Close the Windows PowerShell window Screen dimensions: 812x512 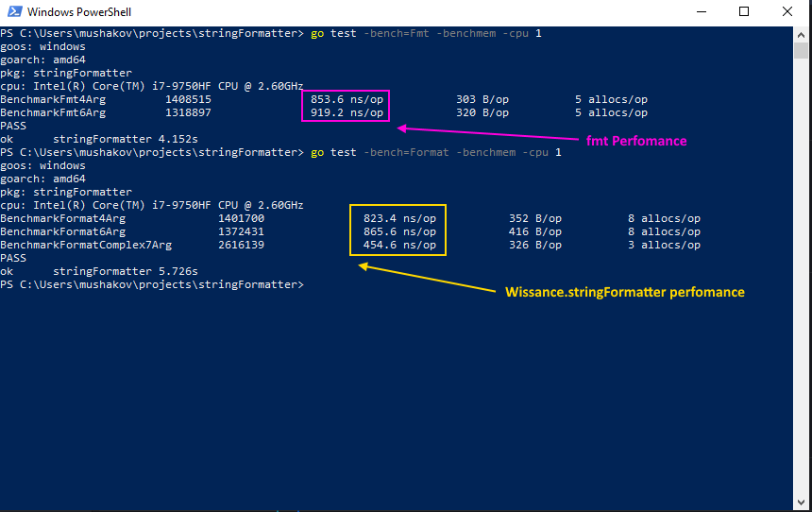click(787, 12)
